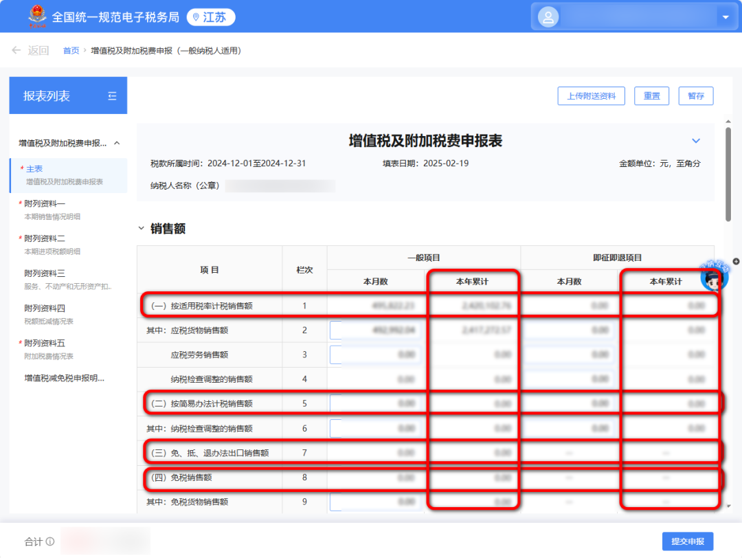Click the tax bureau emblem logo
This screenshot has height=560, width=742.
[x=34, y=16]
